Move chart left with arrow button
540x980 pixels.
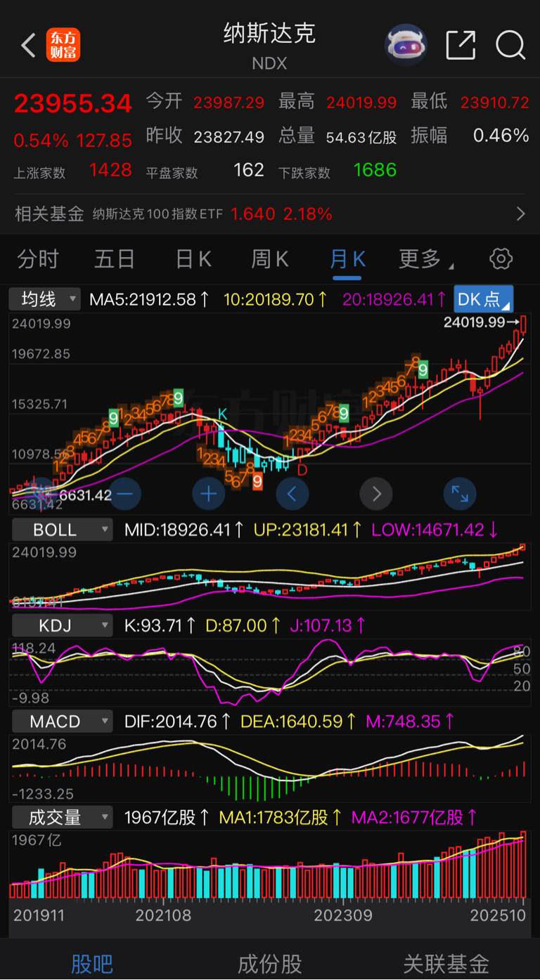(292, 495)
